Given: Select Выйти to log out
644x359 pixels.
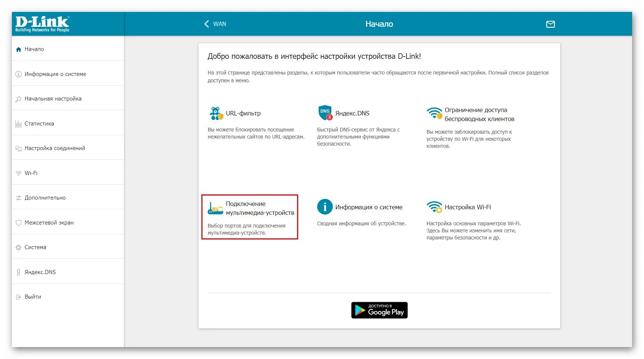Looking at the screenshot, I should point(68,297).
